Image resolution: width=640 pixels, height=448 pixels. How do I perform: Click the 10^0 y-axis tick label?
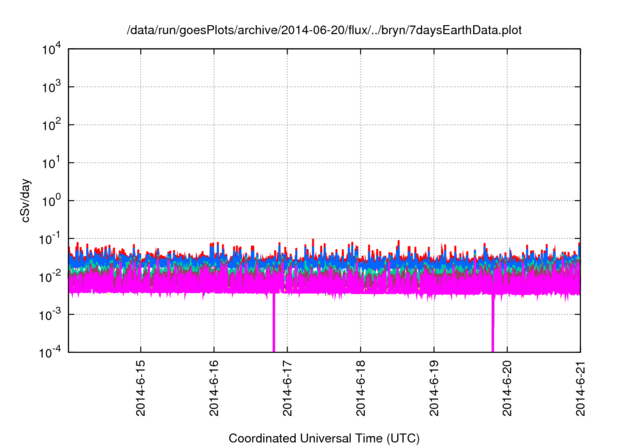point(51,201)
